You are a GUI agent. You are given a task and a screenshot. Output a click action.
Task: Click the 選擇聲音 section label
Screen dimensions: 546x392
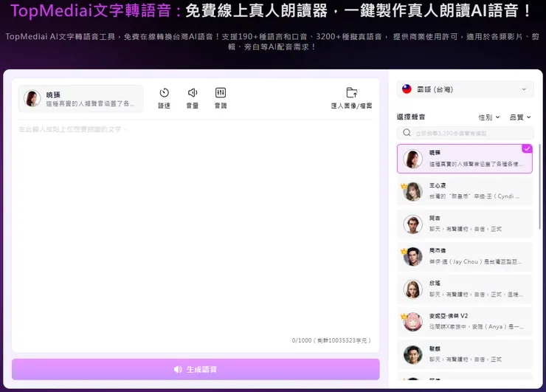point(411,117)
